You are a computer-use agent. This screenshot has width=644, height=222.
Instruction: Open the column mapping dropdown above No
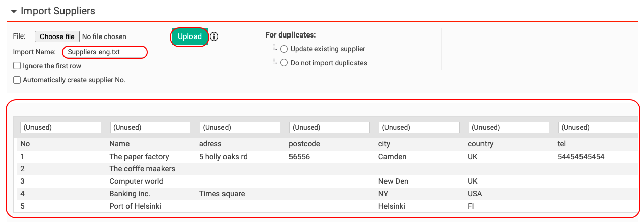pos(60,127)
